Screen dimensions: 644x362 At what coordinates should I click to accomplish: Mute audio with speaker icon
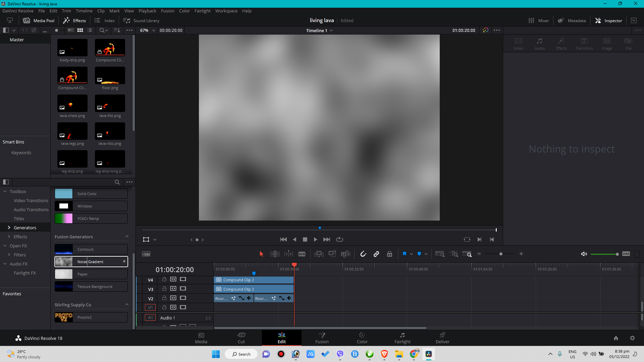tap(584, 254)
